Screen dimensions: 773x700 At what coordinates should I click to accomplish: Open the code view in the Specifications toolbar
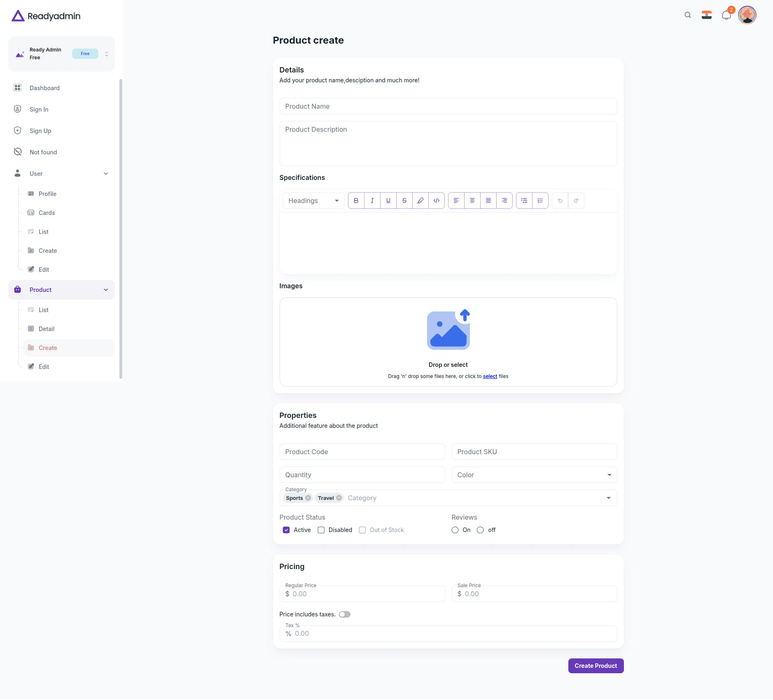437,201
